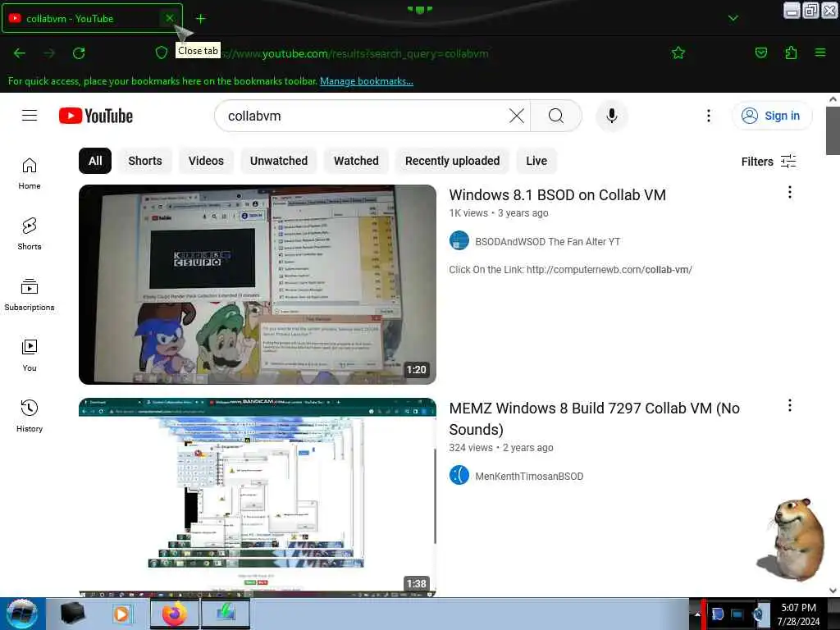Open options for Windows 8.1 BSOD video
This screenshot has width=840, height=630.
click(790, 192)
